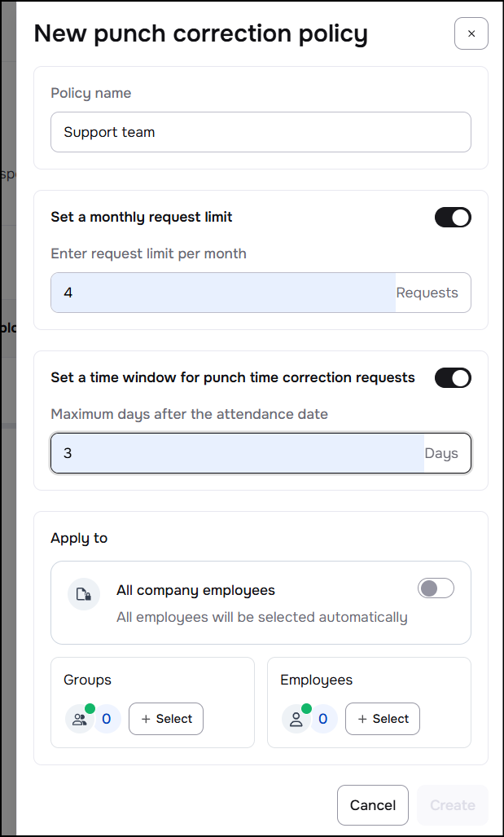
Task: Edit the request limit per month field
Action: click(223, 293)
